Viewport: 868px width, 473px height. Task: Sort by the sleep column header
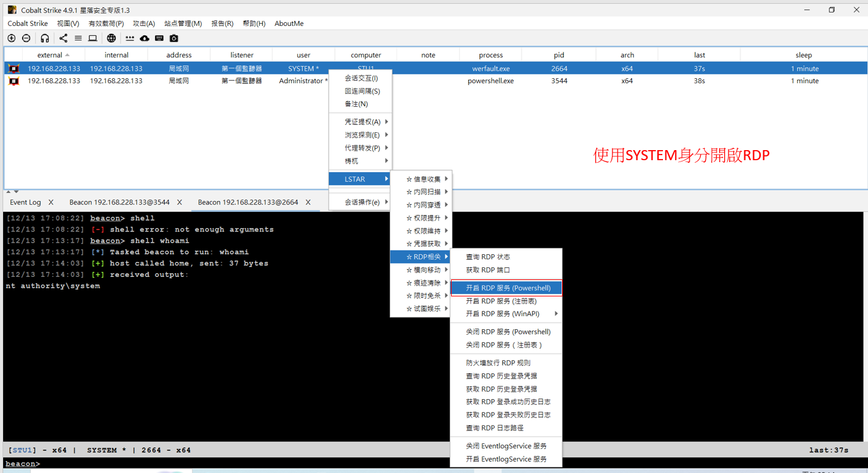click(x=804, y=55)
